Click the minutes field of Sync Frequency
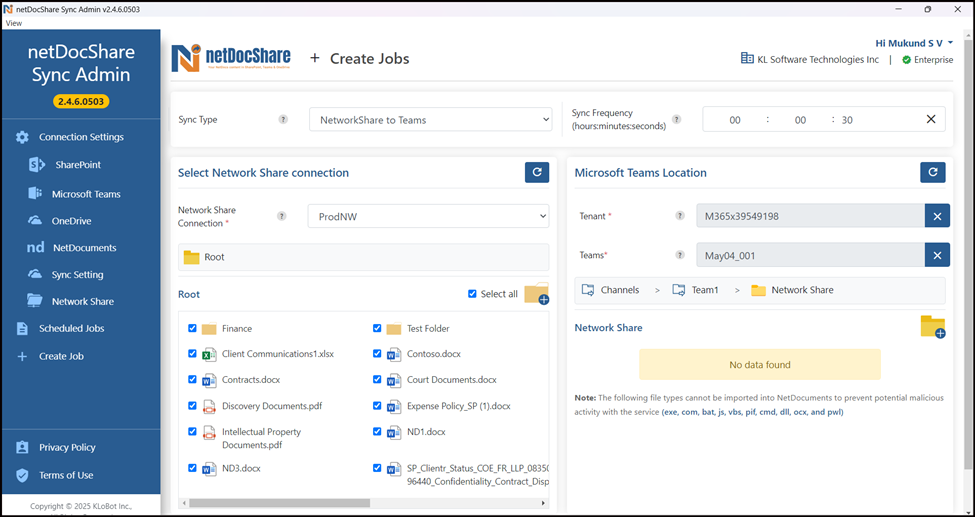The width and height of the screenshot is (975, 517). 800,120
